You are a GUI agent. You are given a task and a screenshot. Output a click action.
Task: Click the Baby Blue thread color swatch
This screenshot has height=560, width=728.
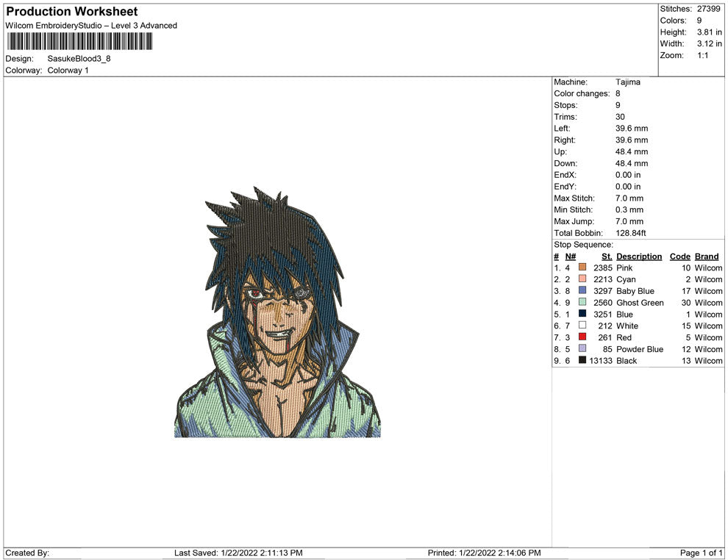point(582,290)
